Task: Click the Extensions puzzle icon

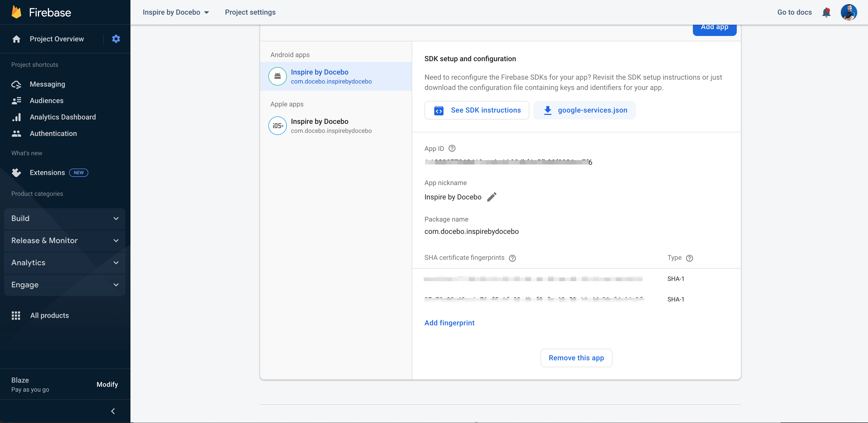Action: (16, 173)
